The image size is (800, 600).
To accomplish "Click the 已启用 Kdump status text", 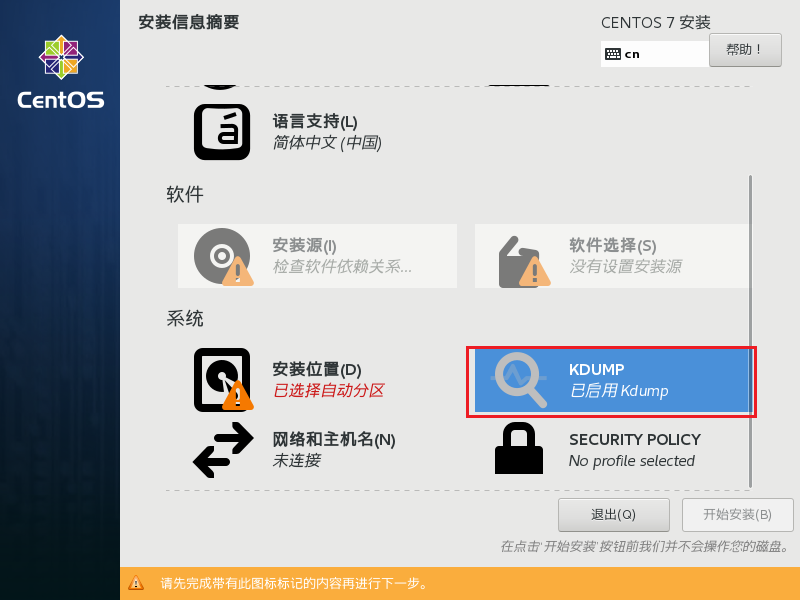I will point(618,391).
